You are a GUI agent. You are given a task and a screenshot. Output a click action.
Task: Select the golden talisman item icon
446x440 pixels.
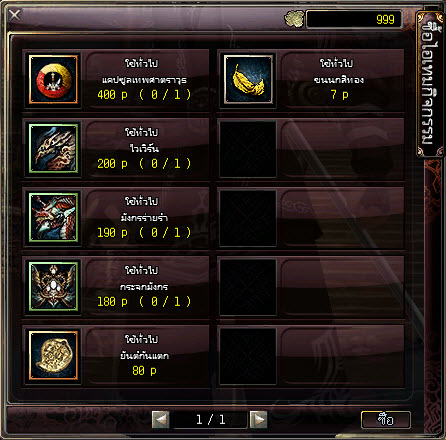53,356
